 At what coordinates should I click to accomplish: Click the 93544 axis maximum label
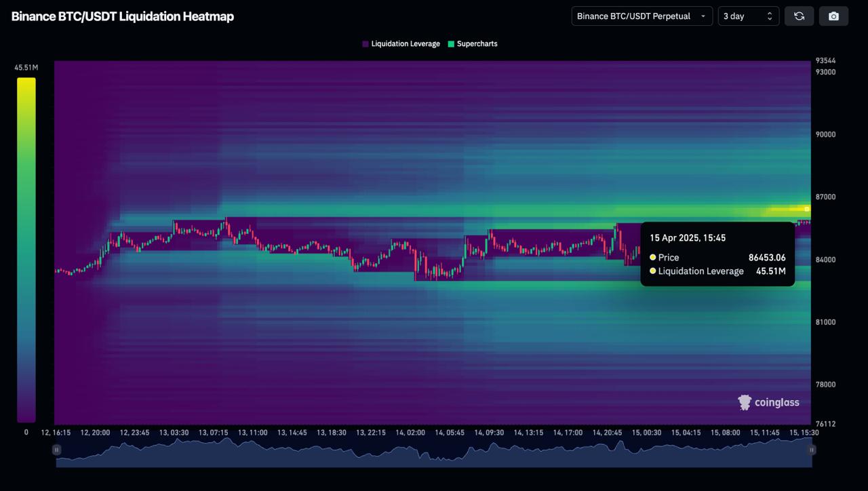[825, 60]
